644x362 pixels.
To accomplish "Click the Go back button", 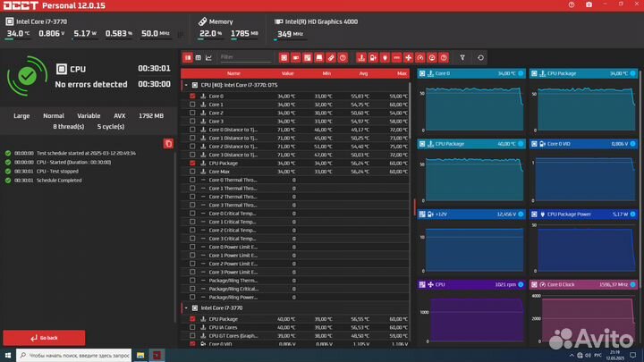I will coord(44,338).
